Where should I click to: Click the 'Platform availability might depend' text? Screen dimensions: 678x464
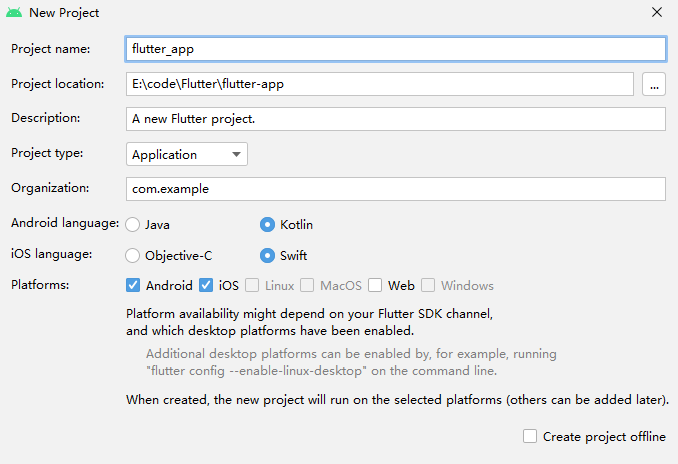pos(309,314)
